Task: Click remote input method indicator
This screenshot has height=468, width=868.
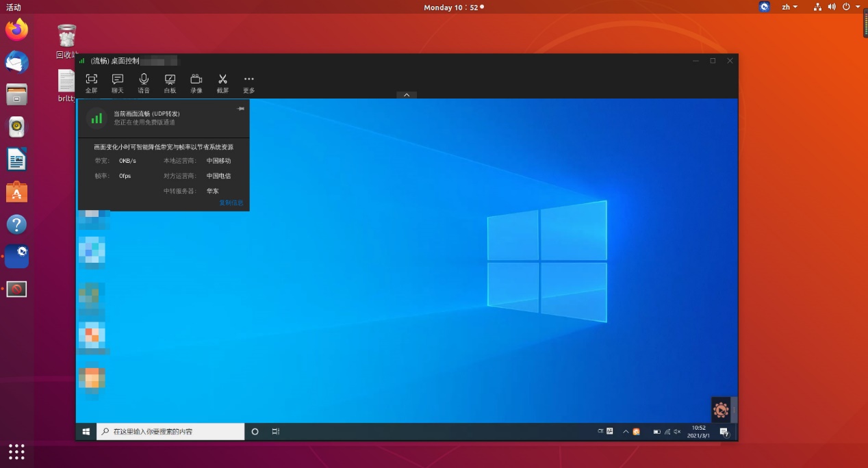Action: pos(600,432)
